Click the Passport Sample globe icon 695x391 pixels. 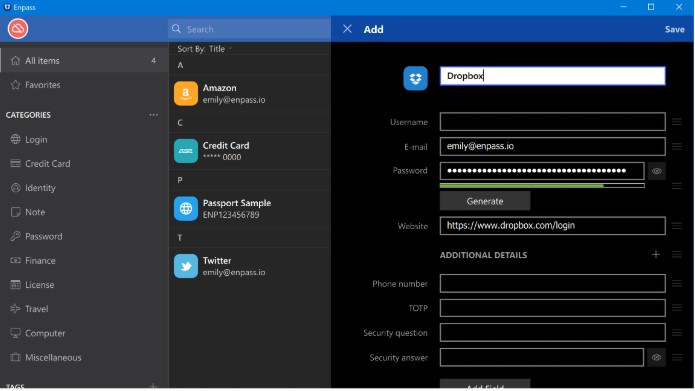pos(186,208)
